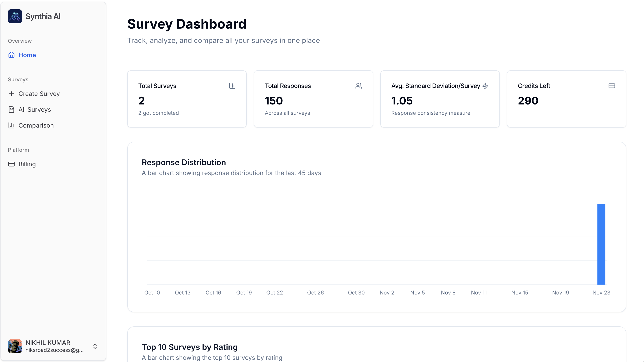The width and height of the screenshot is (644, 362).
Task: Open the Home menu item
Action: click(27, 55)
